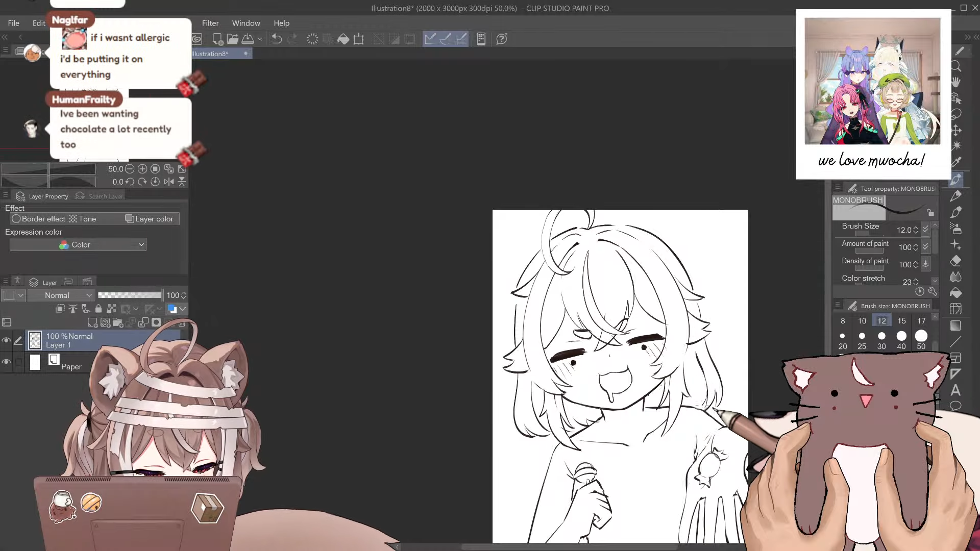Screen dimensions: 980x551
Task: Choose brush size preset 15
Action: pos(901,321)
